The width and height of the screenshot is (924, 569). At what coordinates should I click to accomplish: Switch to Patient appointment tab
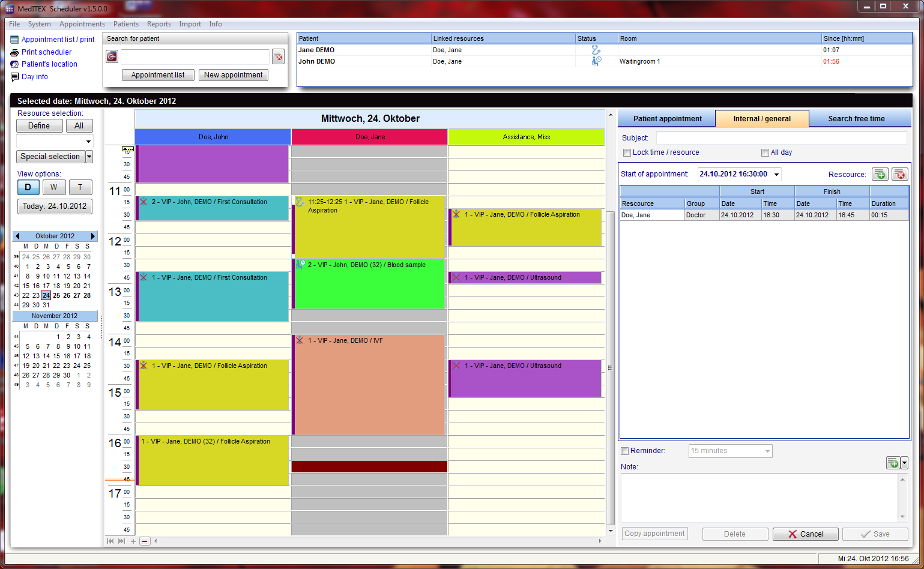tap(667, 119)
